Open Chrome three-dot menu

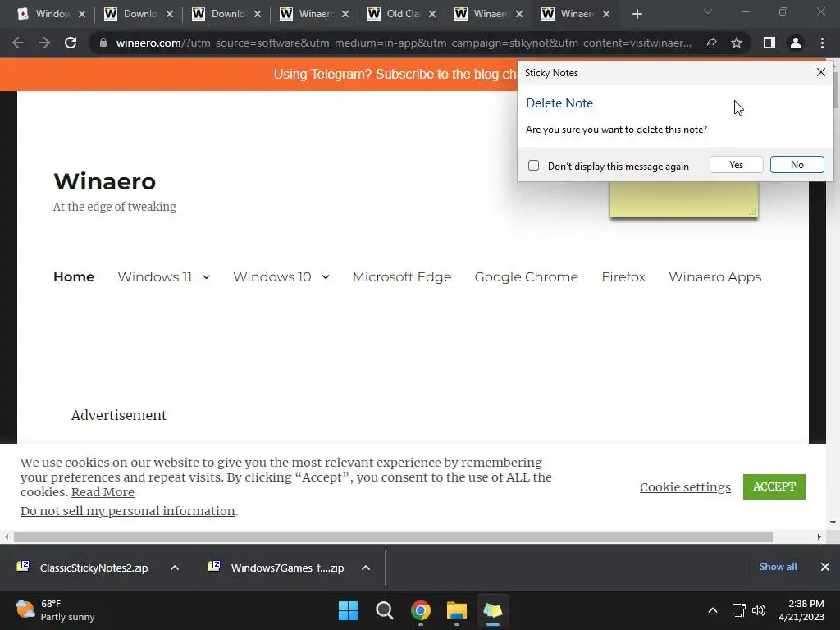(822, 43)
